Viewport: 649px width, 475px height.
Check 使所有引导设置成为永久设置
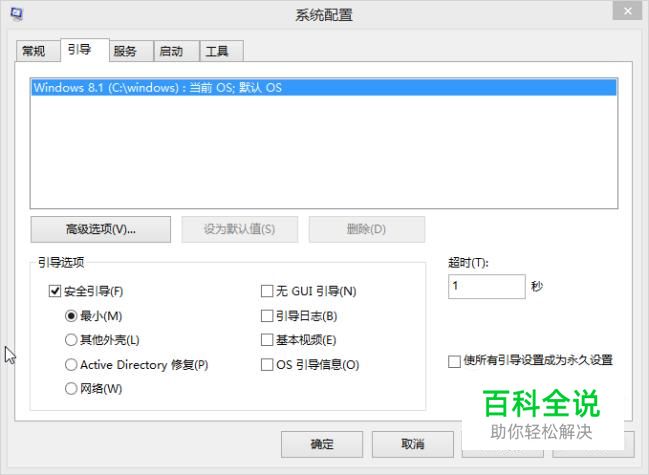tap(454, 361)
